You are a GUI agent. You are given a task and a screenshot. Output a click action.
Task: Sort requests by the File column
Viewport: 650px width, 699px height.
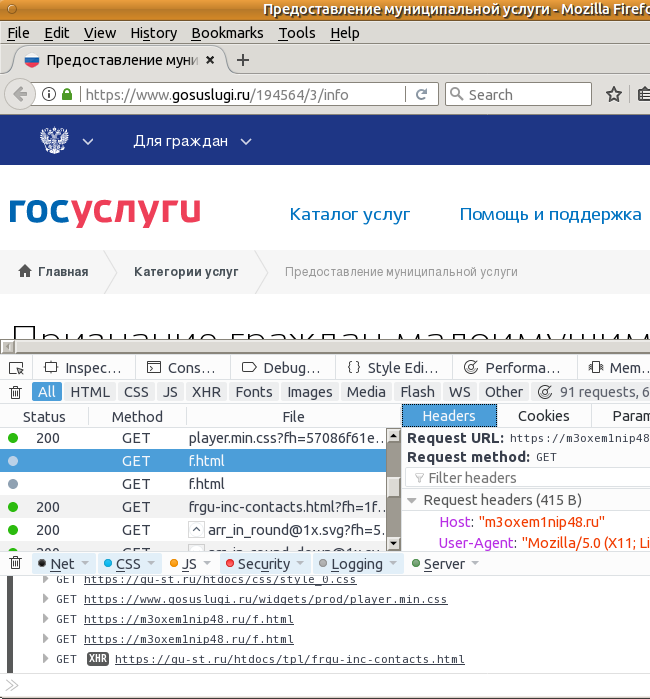tap(293, 416)
